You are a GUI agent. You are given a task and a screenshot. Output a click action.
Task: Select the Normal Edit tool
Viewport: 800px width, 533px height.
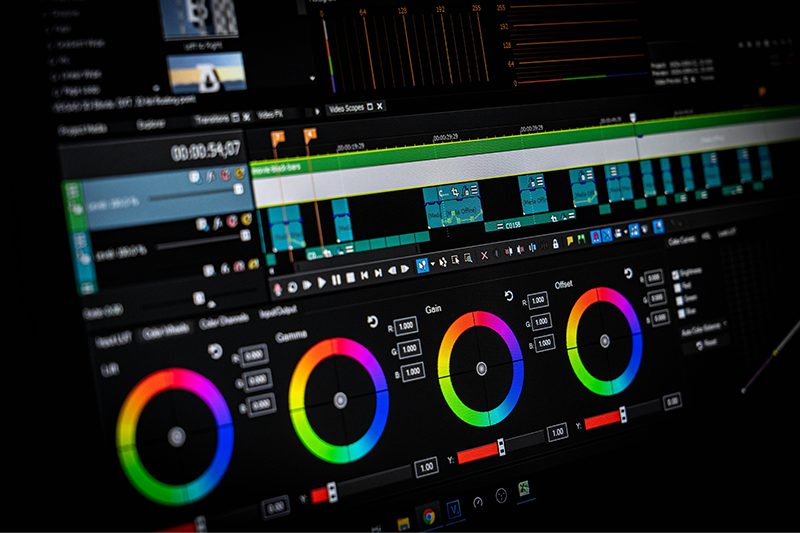pos(422,265)
